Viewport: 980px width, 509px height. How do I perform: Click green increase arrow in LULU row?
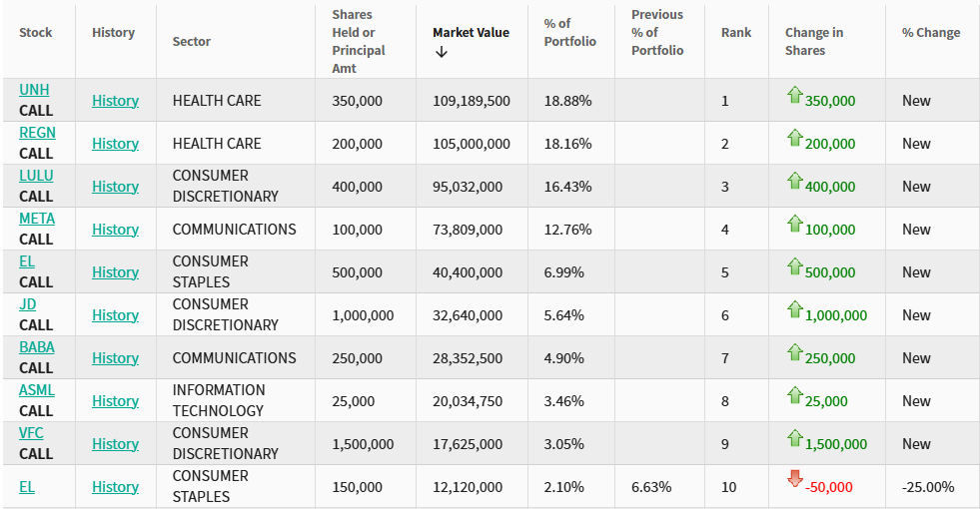(795, 182)
